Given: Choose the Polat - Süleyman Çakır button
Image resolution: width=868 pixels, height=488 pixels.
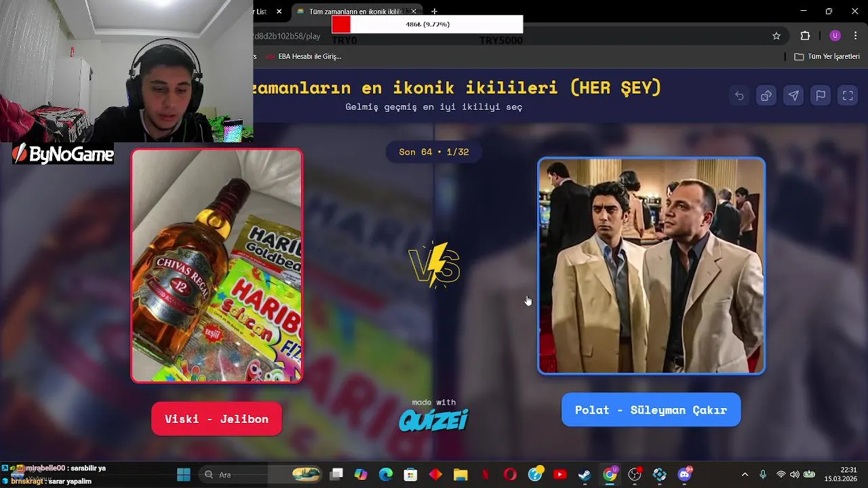Looking at the screenshot, I should pos(651,410).
